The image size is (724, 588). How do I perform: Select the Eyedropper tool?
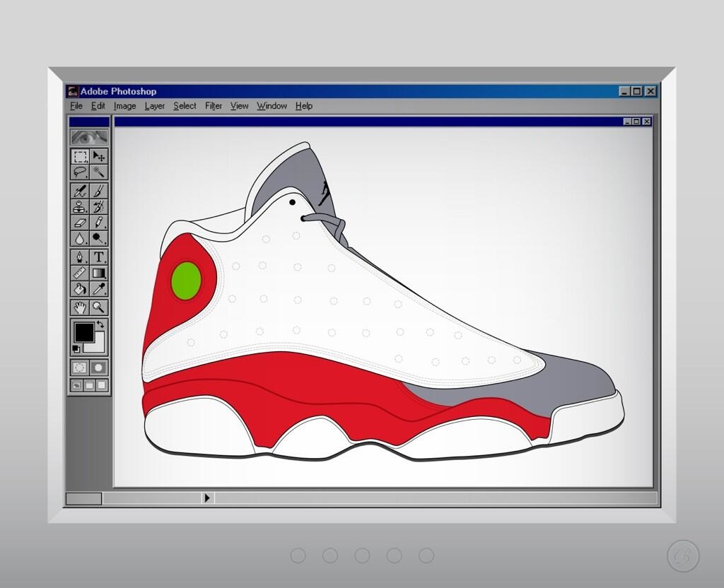(x=98, y=288)
